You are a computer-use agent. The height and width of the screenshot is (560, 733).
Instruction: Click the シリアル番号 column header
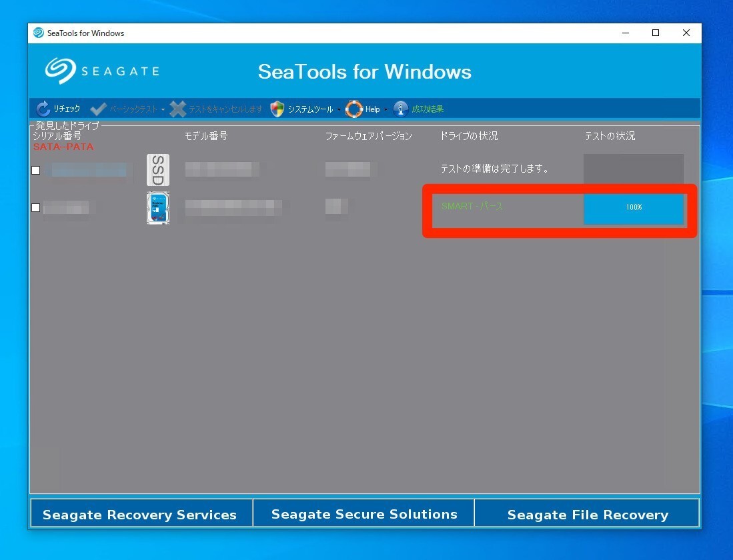tap(57, 135)
